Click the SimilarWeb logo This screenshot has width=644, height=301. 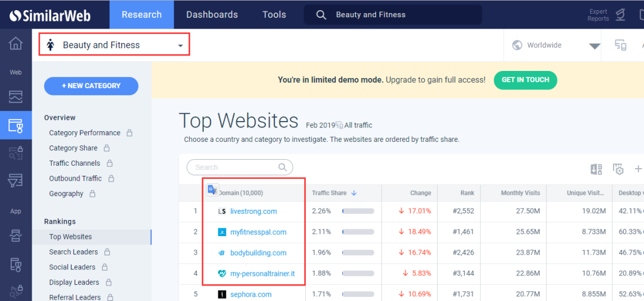50,15
